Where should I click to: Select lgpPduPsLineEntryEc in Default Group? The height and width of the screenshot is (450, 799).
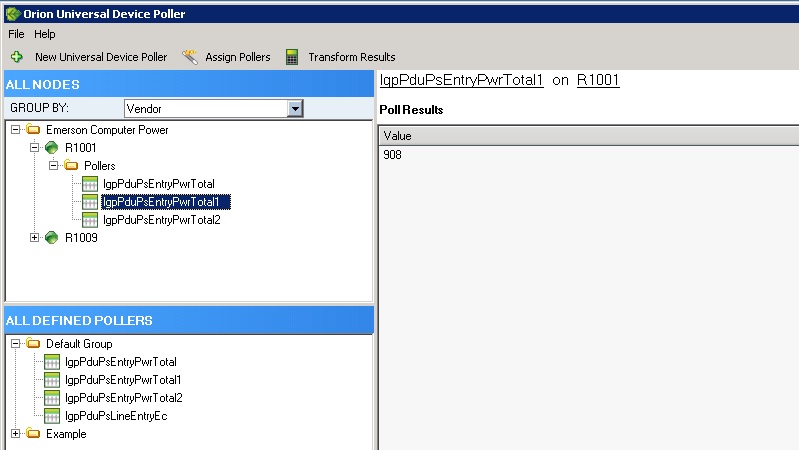click(x=116, y=416)
